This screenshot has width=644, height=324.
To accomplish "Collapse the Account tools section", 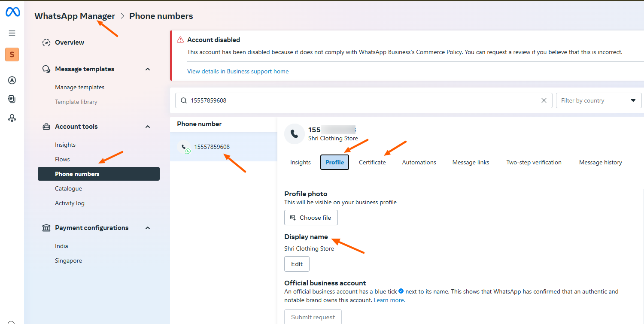I will (148, 127).
